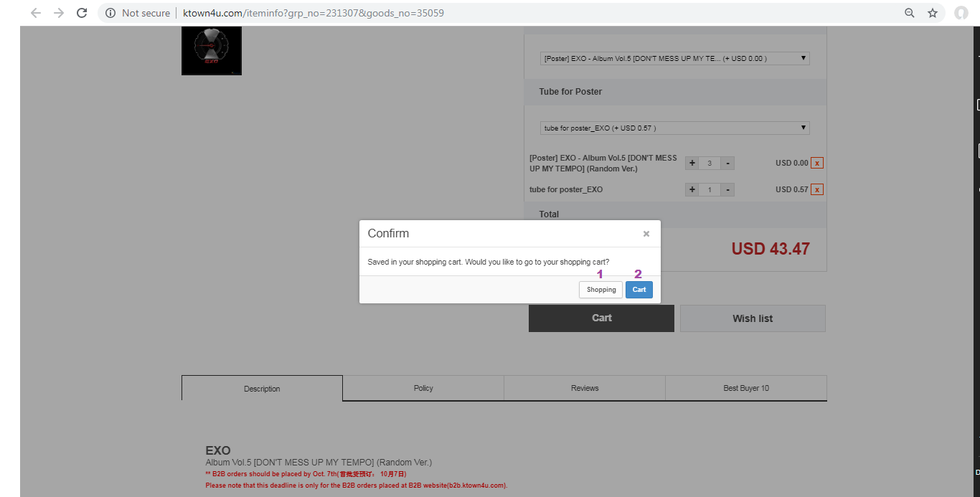Click the large dark Cart button
The image size is (980, 497).
point(601,318)
